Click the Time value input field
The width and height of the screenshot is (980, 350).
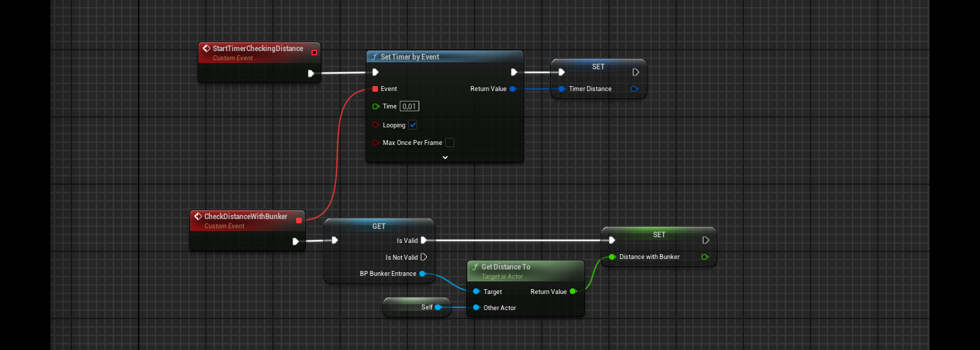pyautogui.click(x=409, y=106)
